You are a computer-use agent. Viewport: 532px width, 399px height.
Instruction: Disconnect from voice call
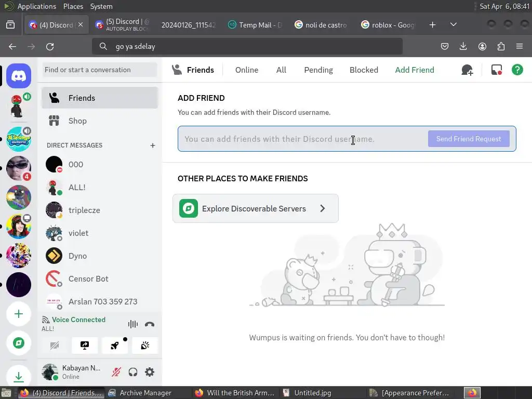pos(150,324)
